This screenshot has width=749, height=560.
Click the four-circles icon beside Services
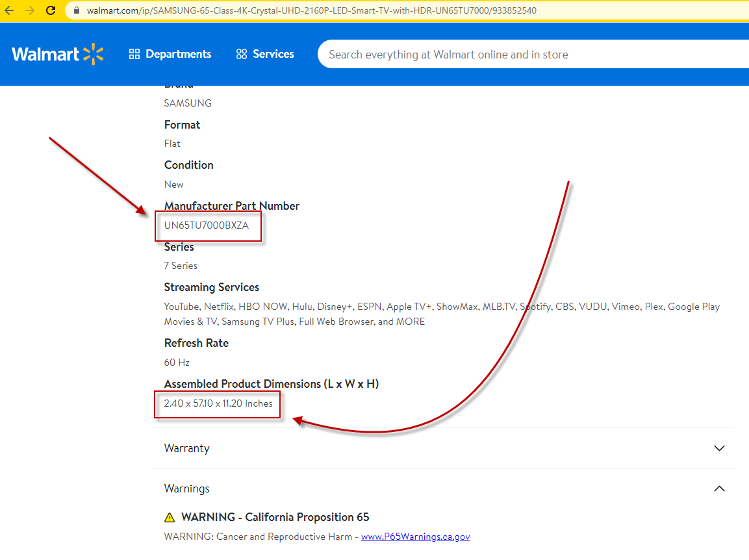[242, 55]
